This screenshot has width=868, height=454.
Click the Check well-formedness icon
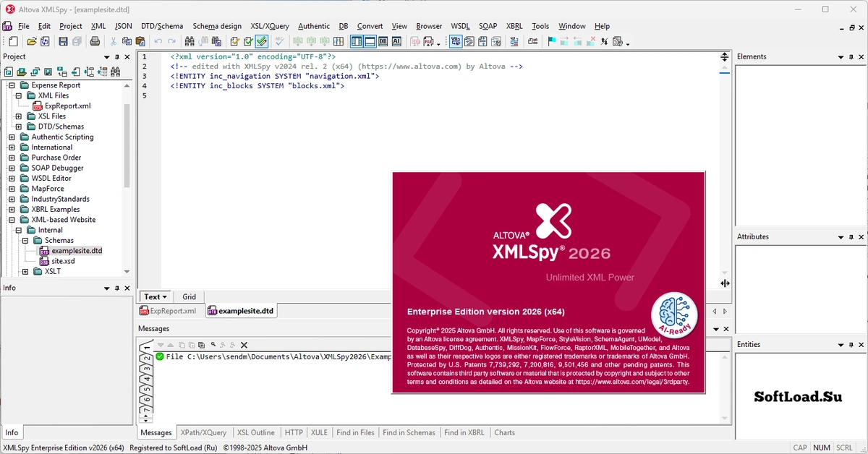coord(236,42)
